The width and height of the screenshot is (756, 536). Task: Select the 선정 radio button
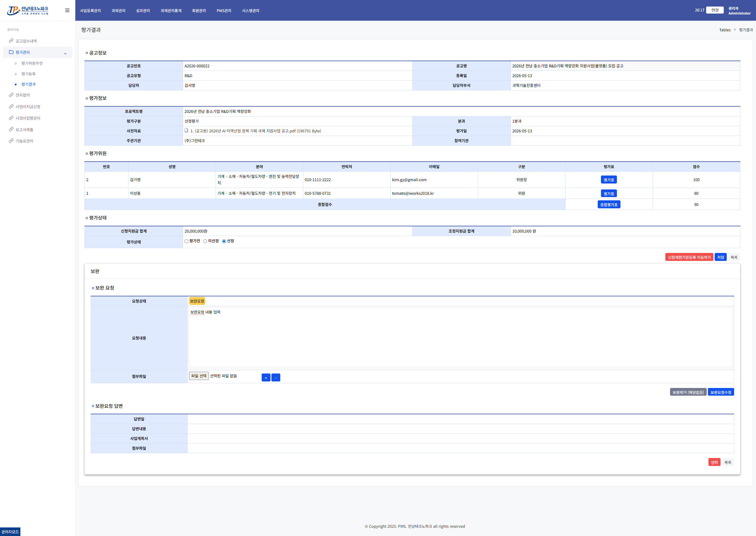[x=224, y=241]
